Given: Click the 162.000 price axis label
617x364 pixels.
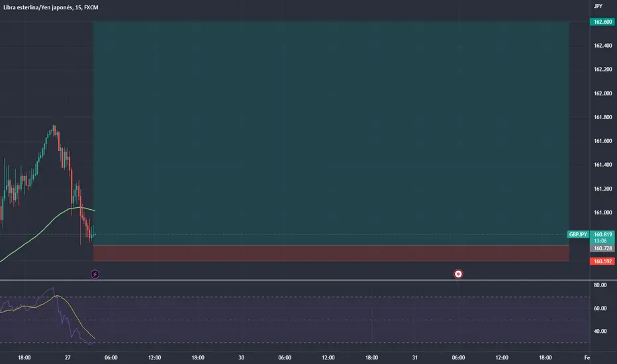Looking at the screenshot, I should 603,93.
